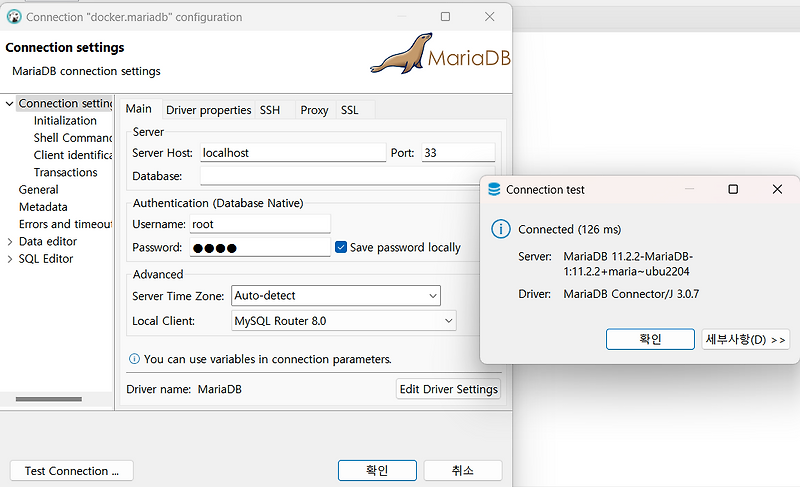Select Errors and timeouts tree item
The height and width of the screenshot is (487, 800).
[65, 224]
